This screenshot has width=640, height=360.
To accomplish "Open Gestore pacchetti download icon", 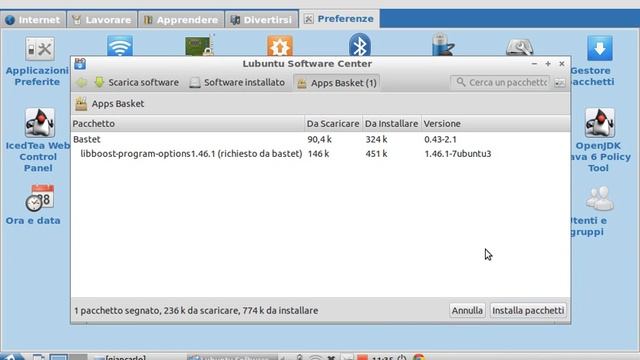I will (x=600, y=48).
